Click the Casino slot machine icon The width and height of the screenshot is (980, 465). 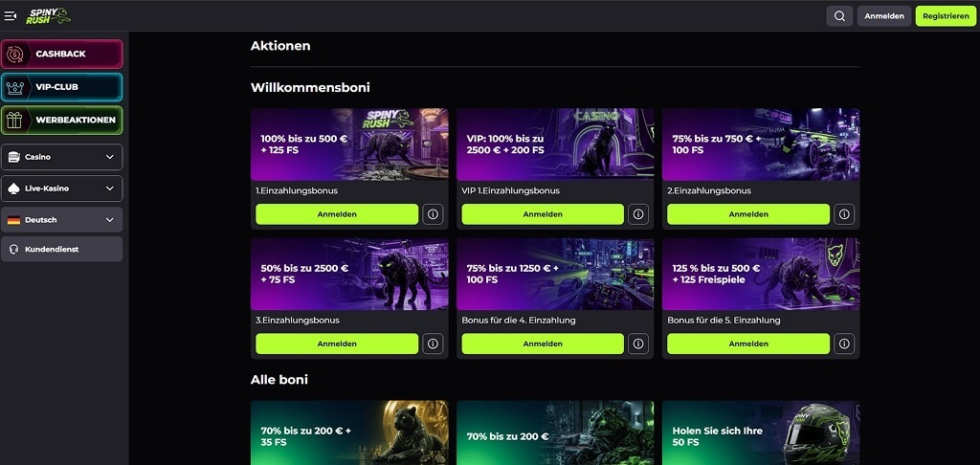coord(13,157)
